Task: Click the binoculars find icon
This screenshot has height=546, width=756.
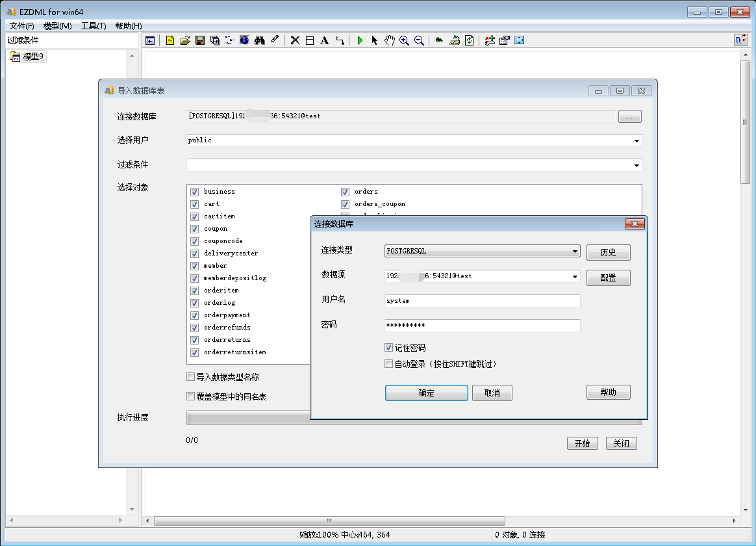Action: [259, 40]
